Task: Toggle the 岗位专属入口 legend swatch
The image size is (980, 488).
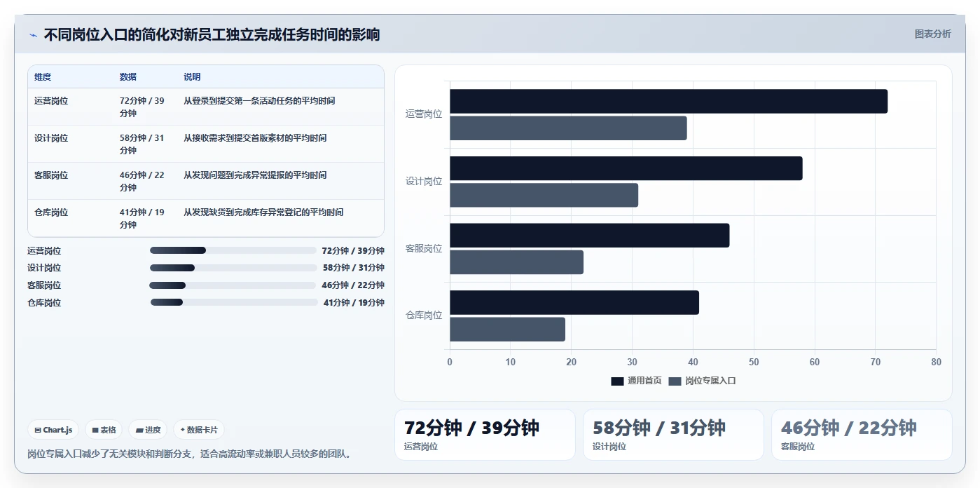Action: (675, 381)
